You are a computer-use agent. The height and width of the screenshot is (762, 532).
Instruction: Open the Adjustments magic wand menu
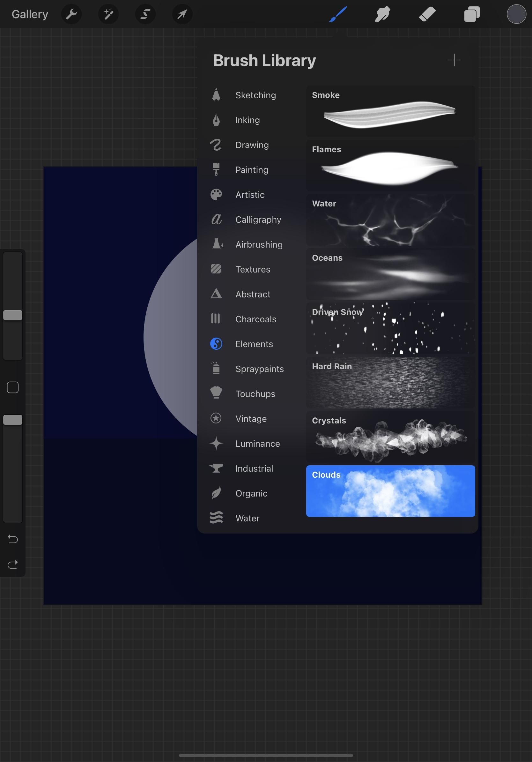pyautogui.click(x=108, y=14)
